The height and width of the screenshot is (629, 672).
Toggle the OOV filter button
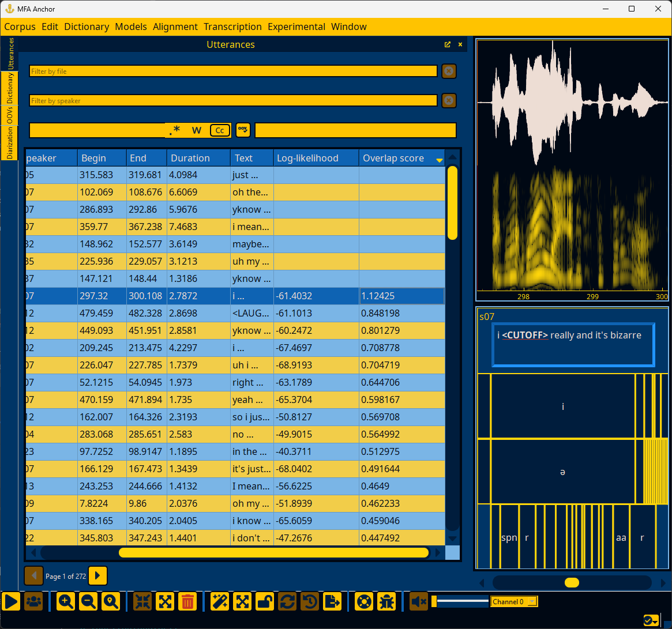pyautogui.click(x=243, y=130)
